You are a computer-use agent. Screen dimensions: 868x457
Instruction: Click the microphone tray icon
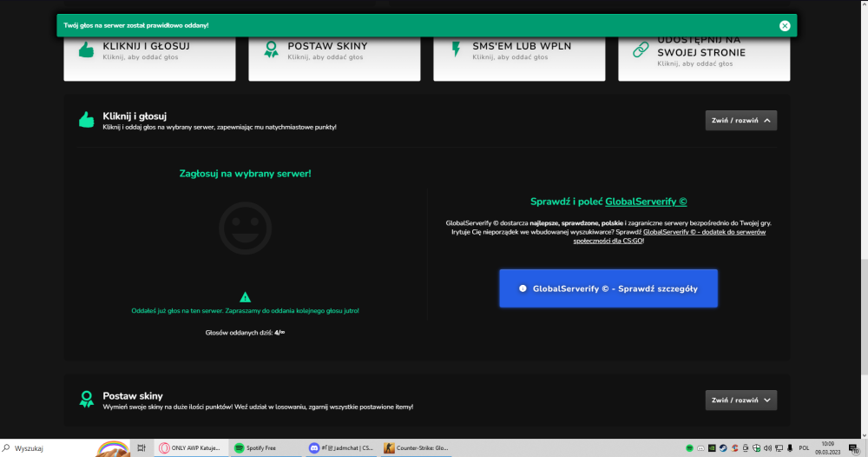pyautogui.click(x=790, y=448)
